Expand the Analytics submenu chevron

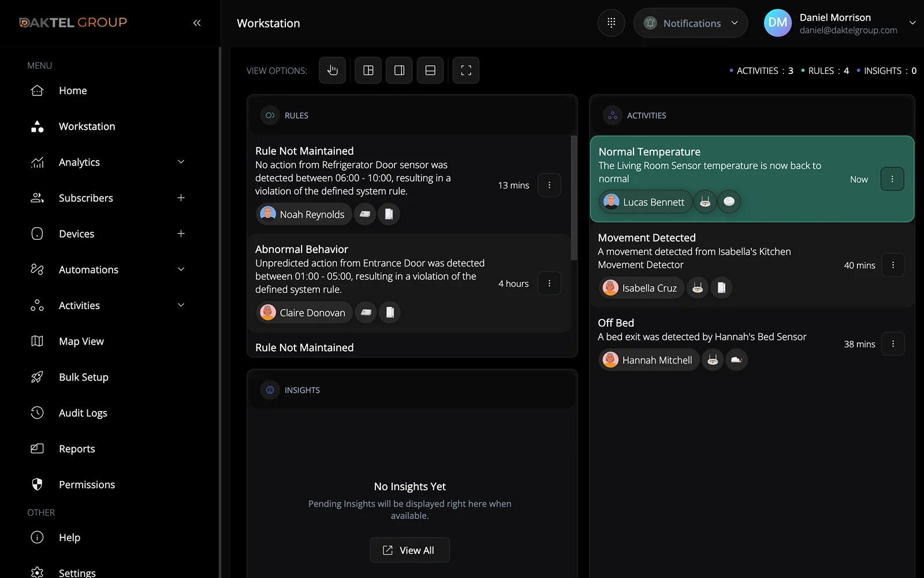181,162
